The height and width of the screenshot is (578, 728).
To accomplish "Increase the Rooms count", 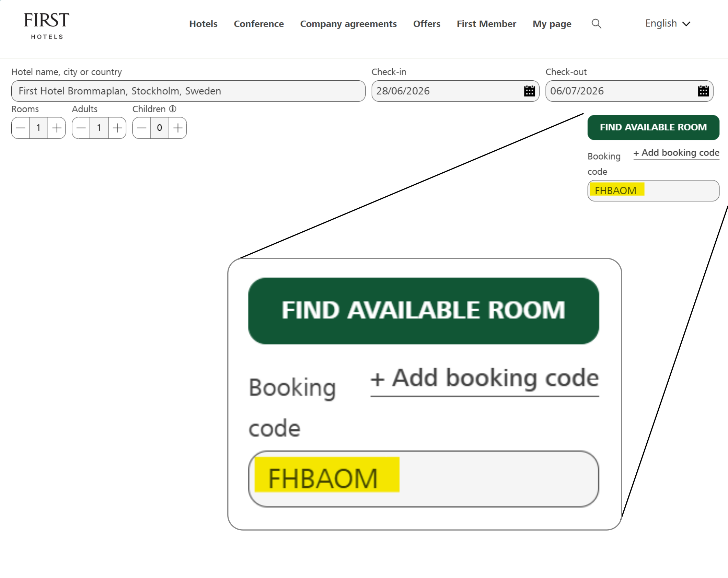I will [56, 128].
